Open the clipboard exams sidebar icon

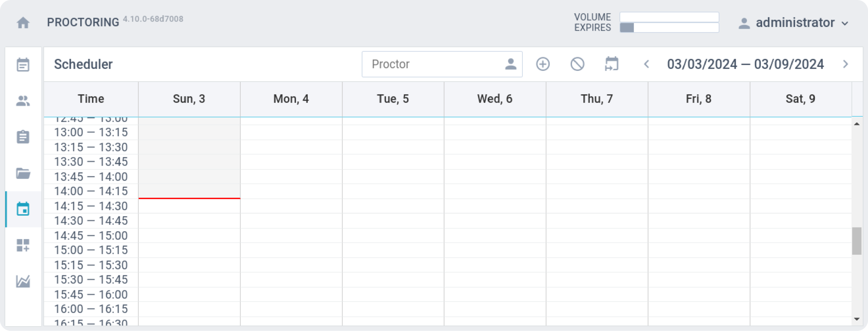[x=23, y=137]
